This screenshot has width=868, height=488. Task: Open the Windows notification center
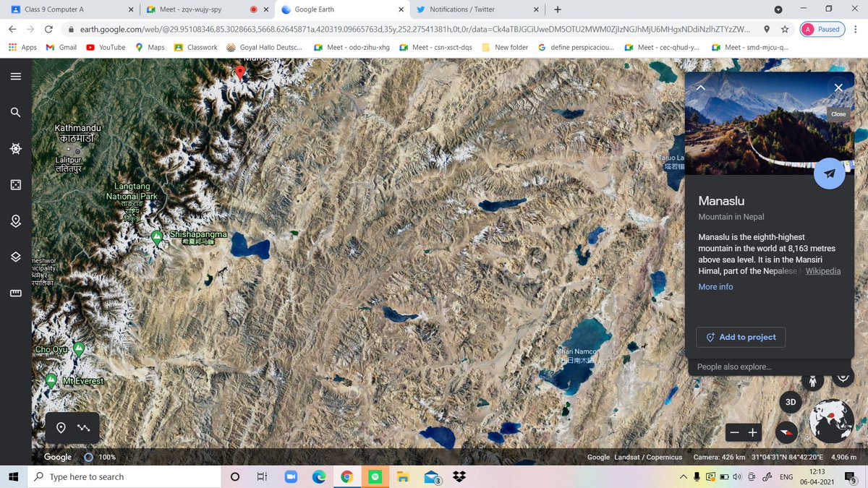[851, 476]
